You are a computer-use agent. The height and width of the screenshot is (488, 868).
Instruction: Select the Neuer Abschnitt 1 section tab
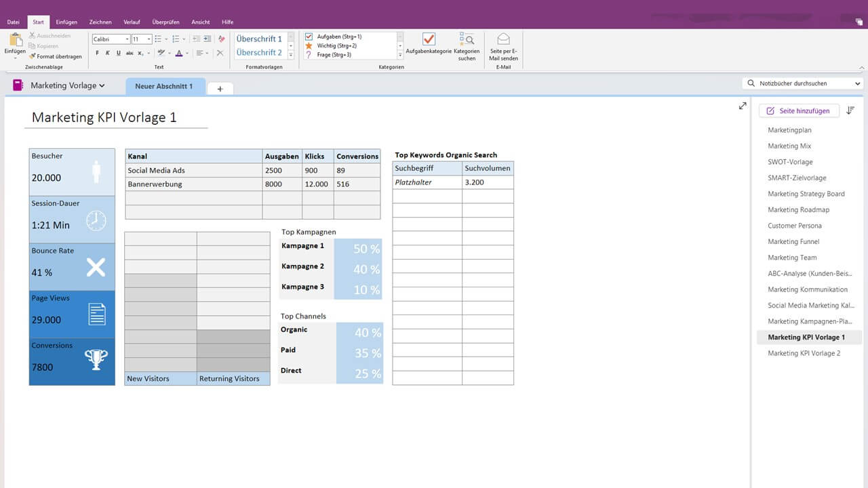click(165, 87)
